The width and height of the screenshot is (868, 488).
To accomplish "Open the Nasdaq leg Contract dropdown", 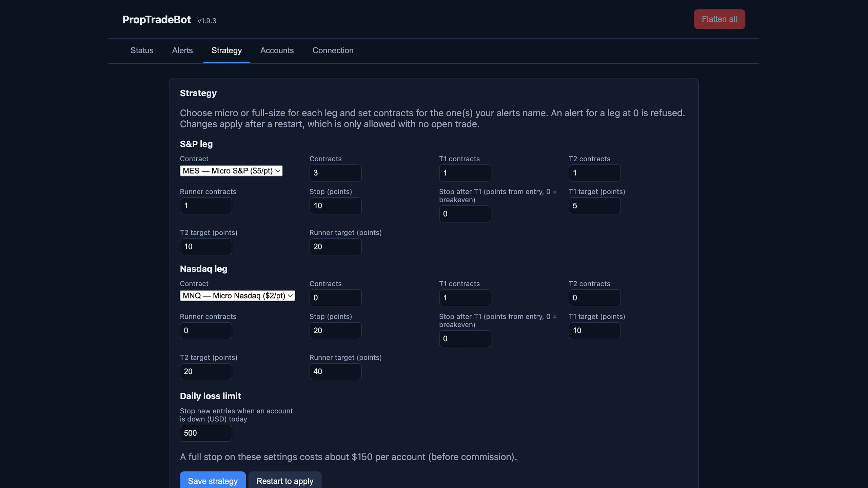I will (x=237, y=296).
